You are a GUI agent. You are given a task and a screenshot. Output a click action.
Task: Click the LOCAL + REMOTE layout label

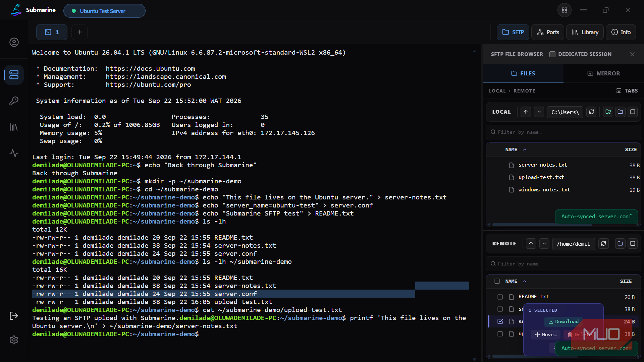point(512,91)
